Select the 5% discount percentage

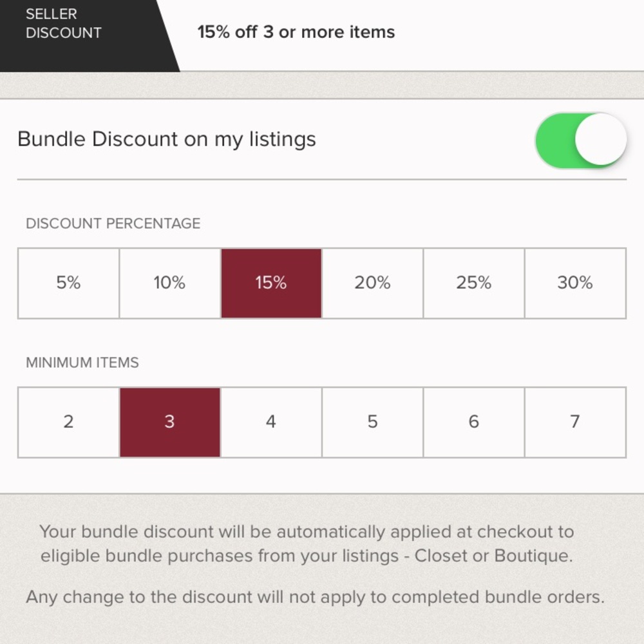[68, 283]
